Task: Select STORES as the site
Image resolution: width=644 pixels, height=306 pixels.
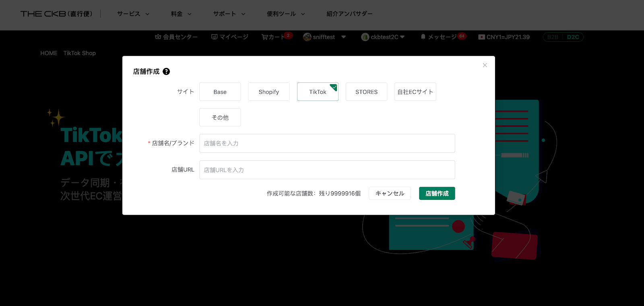Action: (x=366, y=92)
